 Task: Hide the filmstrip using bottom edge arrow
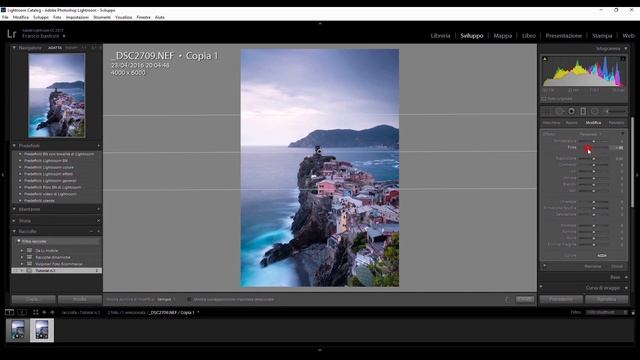(320, 350)
